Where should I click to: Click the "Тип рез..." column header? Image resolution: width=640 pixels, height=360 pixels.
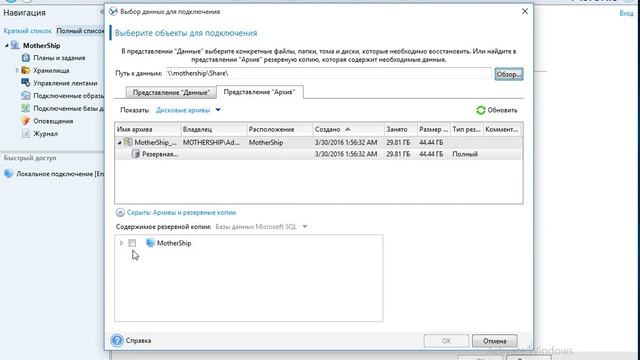pyautogui.click(x=467, y=129)
